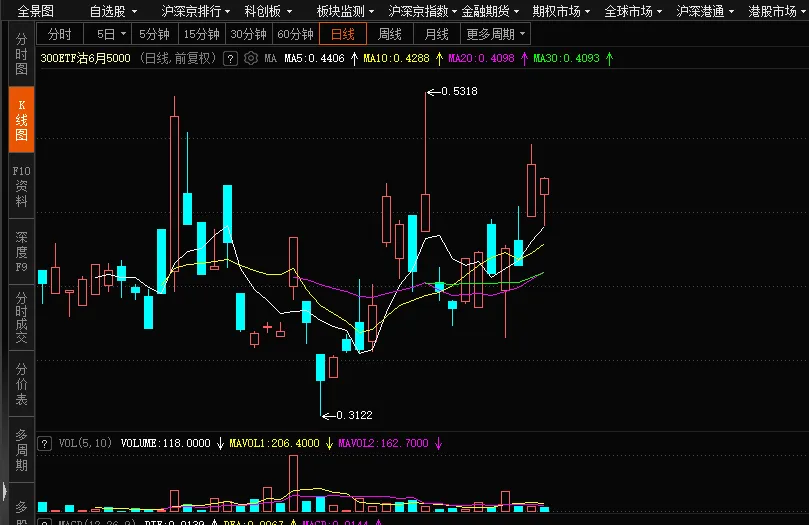This screenshot has width=809, height=525.
Task: Open the 分价表 sidebar view
Action: tap(22, 384)
